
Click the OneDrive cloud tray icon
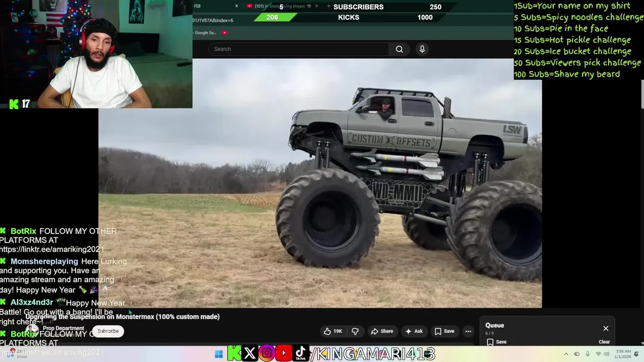tap(577, 354)
